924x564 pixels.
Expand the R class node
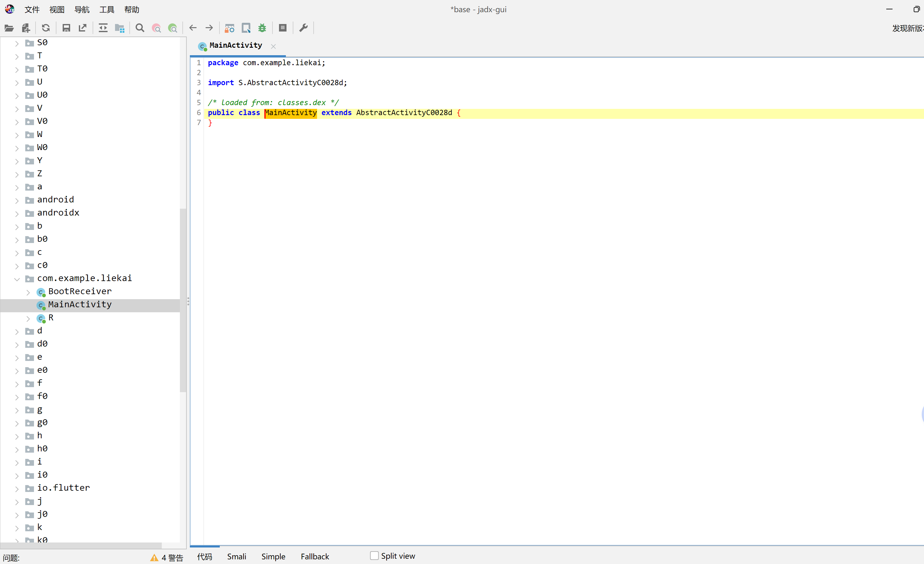click(28, 318)
